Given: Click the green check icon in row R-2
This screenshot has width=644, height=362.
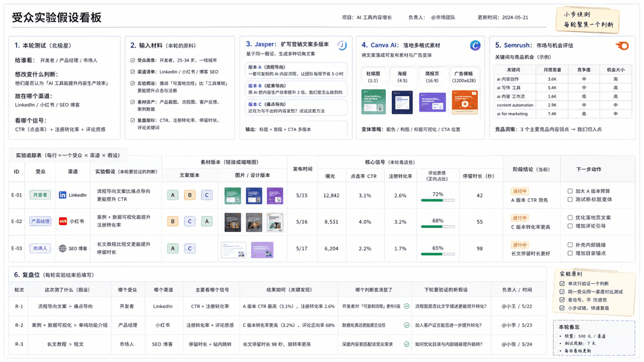Looking at the screenshot, I should point(406,325).
